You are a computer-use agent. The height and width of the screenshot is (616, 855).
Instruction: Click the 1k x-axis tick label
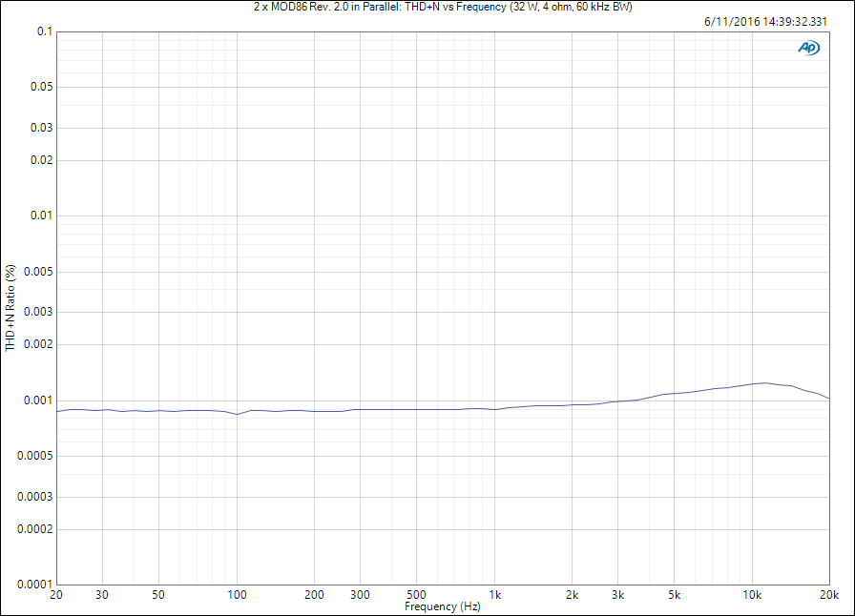494,595
